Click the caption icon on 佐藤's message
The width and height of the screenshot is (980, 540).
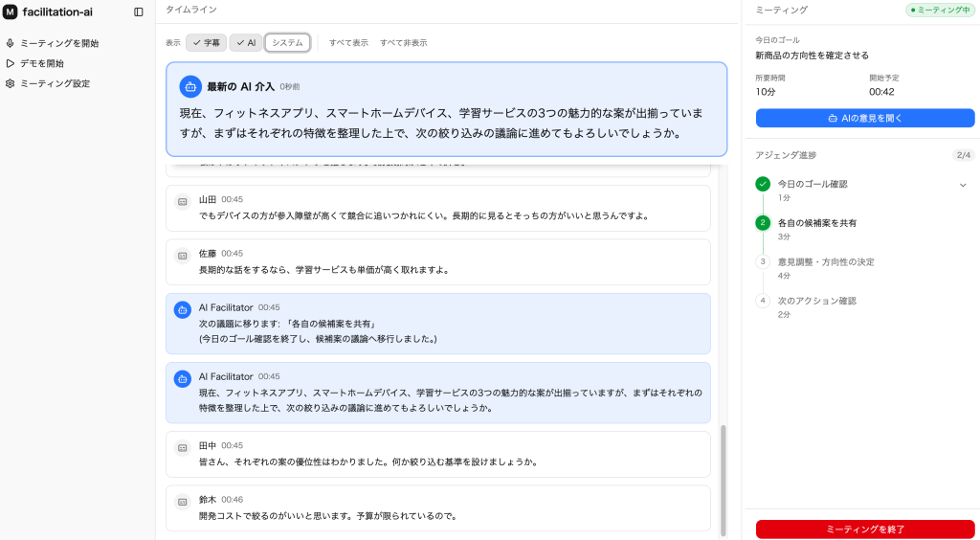[183, 256]
